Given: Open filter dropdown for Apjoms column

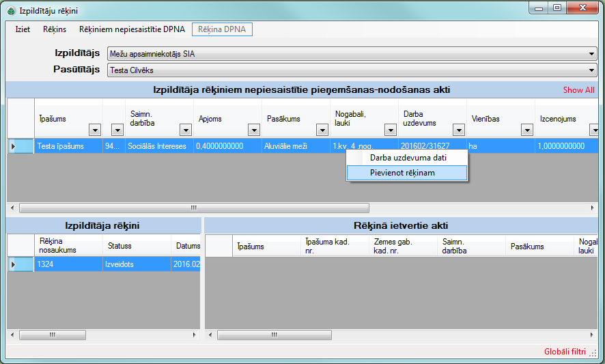Looking at the screenshot, I should point(253,130).
